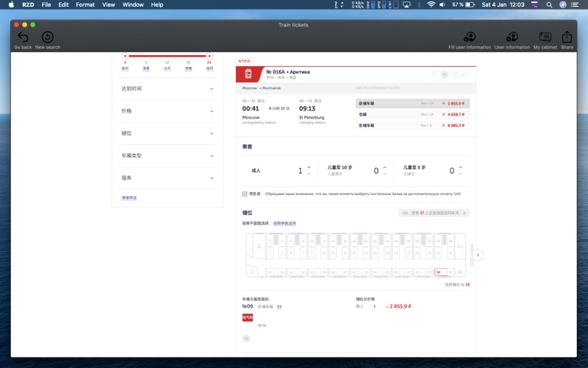
Task: Open the Format menu
Action: point(85,4)
